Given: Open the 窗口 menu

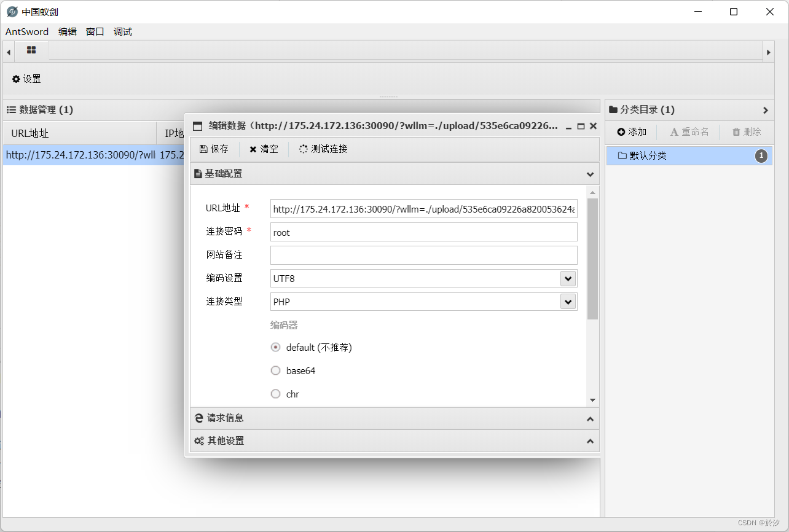Looking at the screenshot, I should tap(95, 32).
